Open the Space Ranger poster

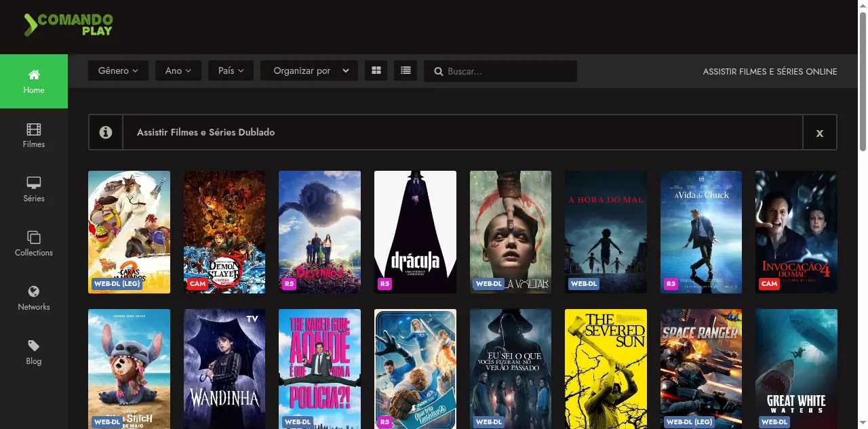click(x=701, y=369)
